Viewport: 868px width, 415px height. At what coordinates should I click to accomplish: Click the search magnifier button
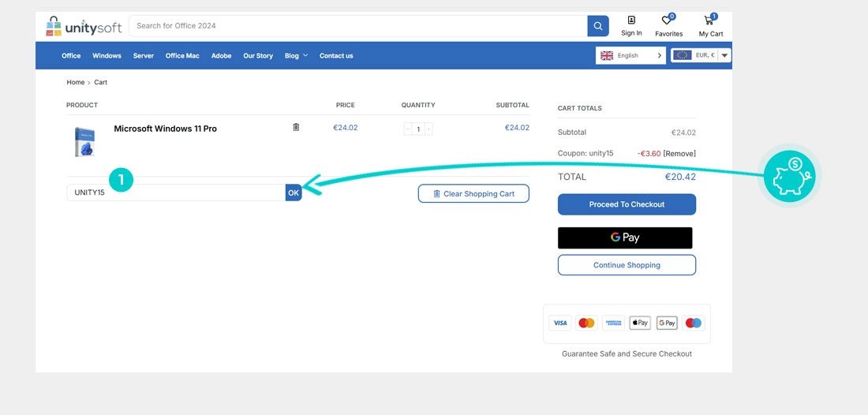[598, 26]
